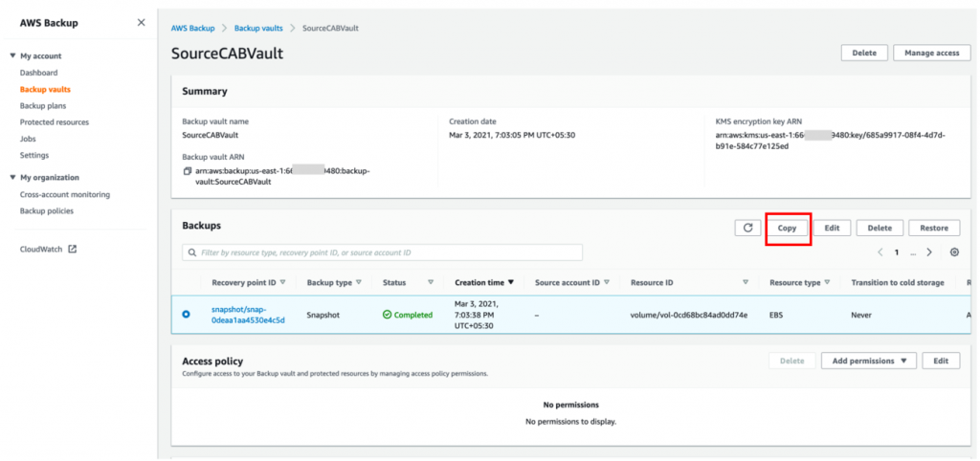Click the CloudWatch external link icon
The height and width of the screenshot is (461, 980).
(x=73, y=250)
